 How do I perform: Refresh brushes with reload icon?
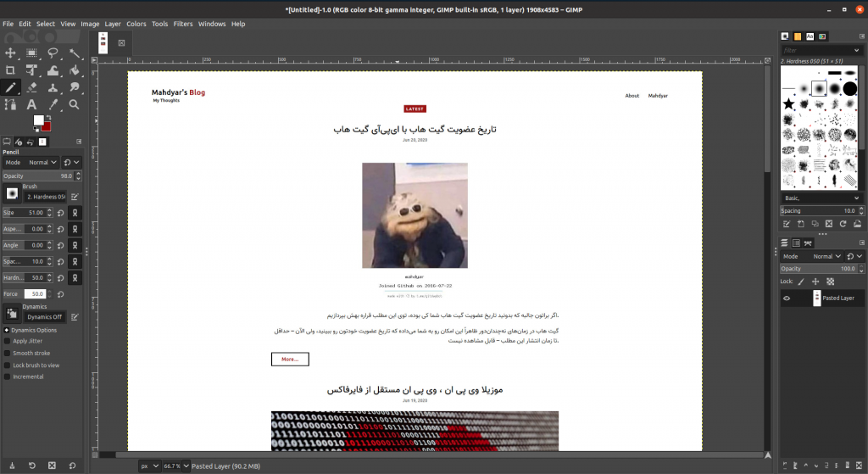[x=843, y=224]
